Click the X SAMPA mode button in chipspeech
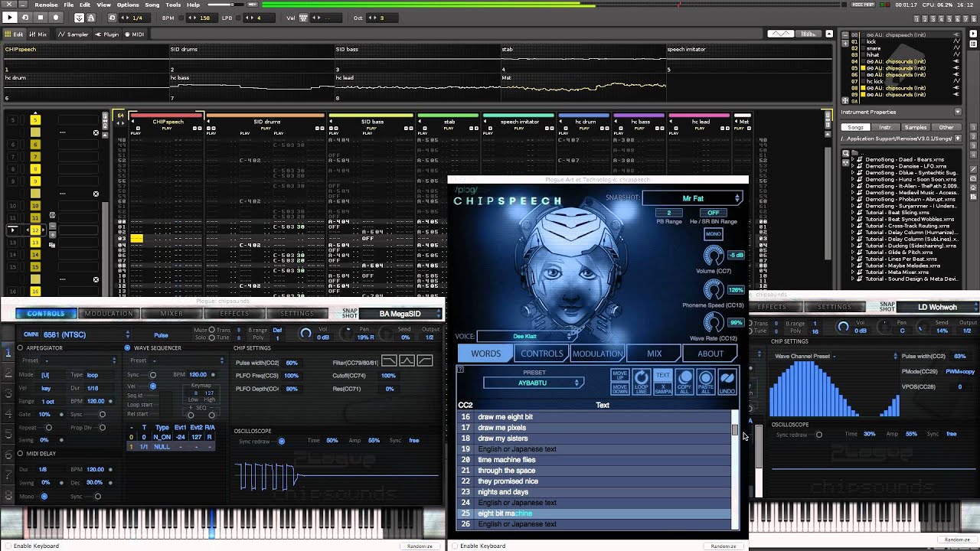The width and height of the screenshot is (980, 551). point(663,388)
